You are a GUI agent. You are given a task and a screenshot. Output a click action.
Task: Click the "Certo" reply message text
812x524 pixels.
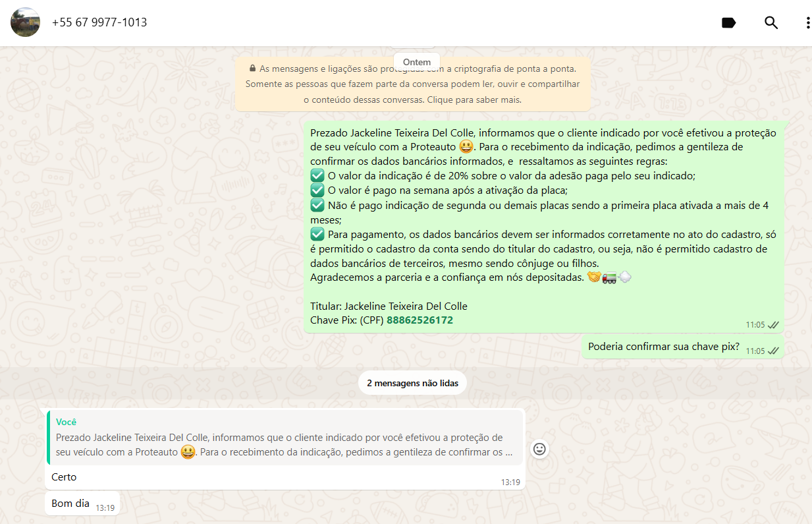64,477
